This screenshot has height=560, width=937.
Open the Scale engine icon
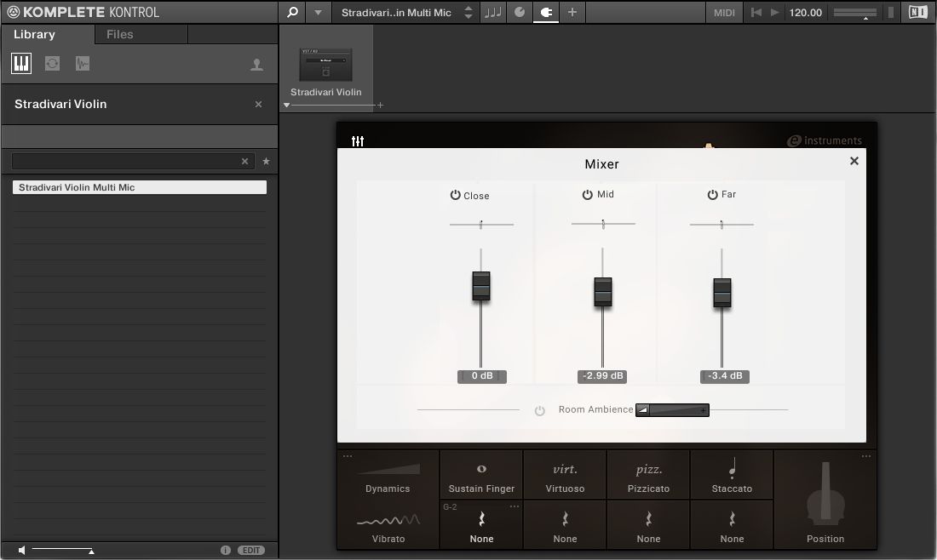tap(519, 13)
